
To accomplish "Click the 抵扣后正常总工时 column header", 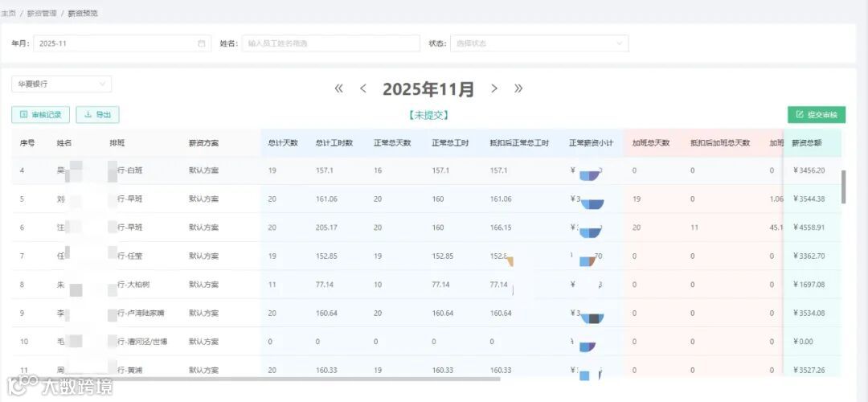I will 519,143.
